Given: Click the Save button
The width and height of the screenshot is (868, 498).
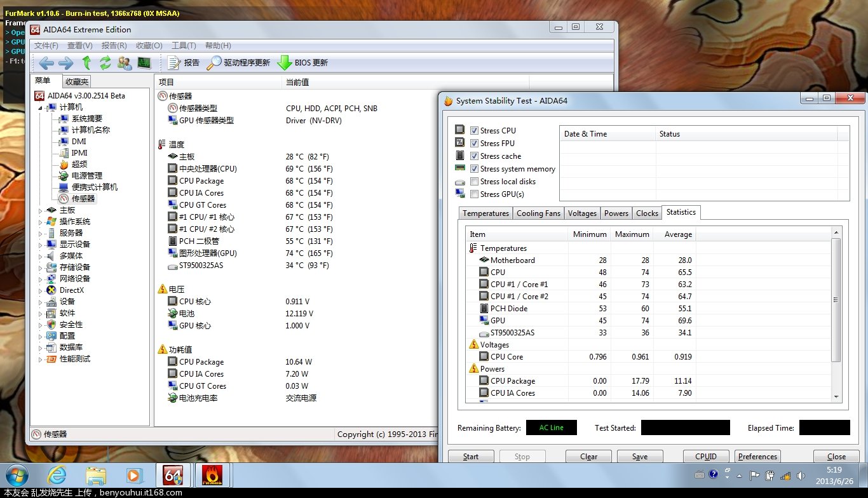Looking at the screenshot, I should (640, 456).
